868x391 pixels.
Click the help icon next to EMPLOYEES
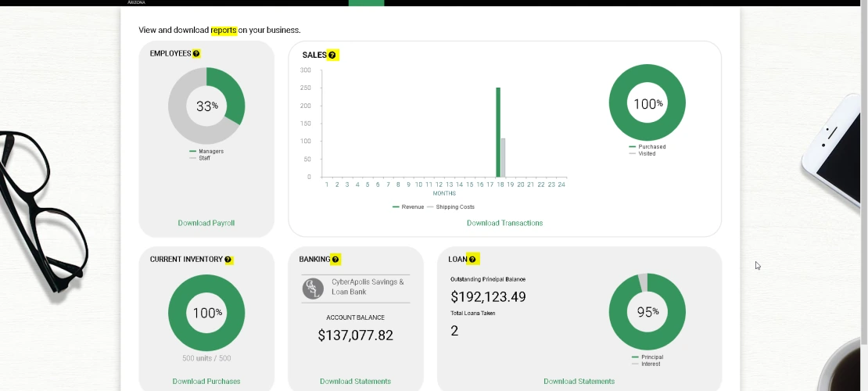(x=196, y=54)
